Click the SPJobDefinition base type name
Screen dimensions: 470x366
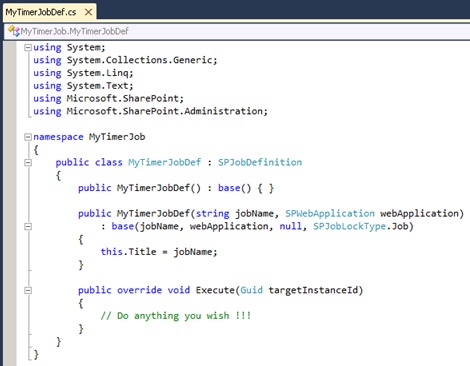click(x=260, y=162)
